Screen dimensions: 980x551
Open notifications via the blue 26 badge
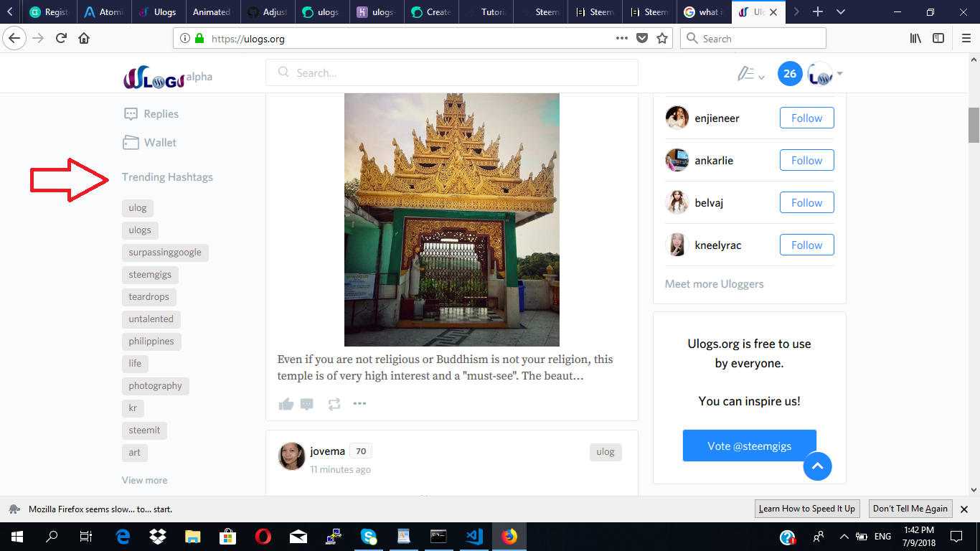click(x=790, y=72)
